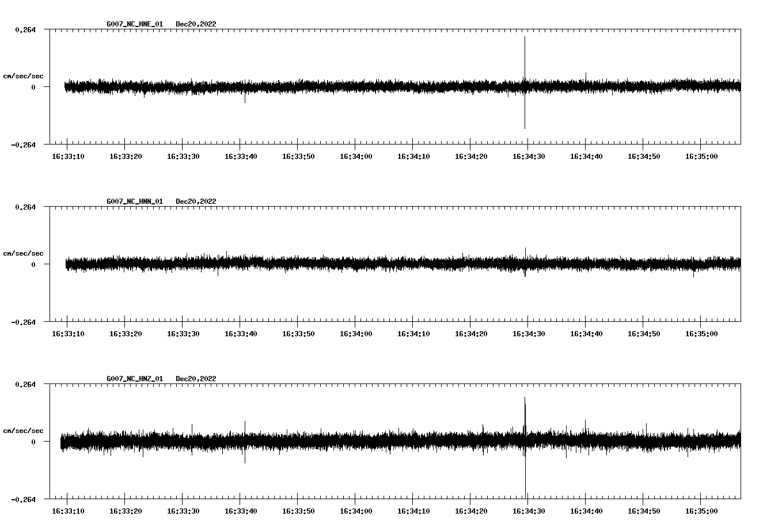The height and width of the screenshot is (532, 782).
Task: Click the downward spike near 16:33:41 in HNE trace
Action: click(x=245, y=98)
